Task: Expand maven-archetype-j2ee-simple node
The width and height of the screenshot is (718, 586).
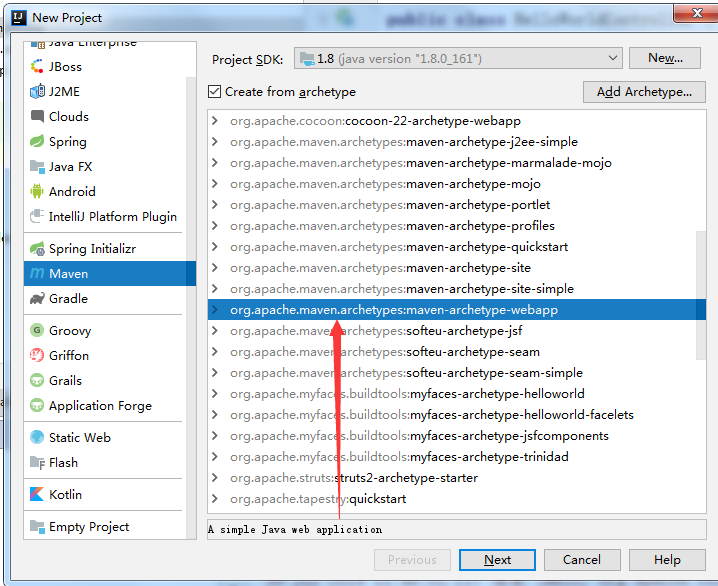Action: (215, 142)
